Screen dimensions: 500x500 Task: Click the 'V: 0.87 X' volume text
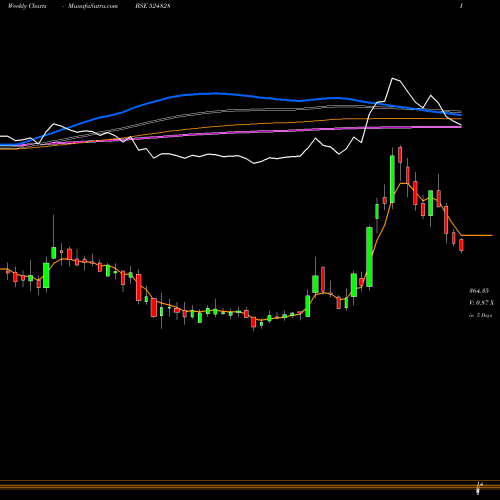[x=482, y=303]
